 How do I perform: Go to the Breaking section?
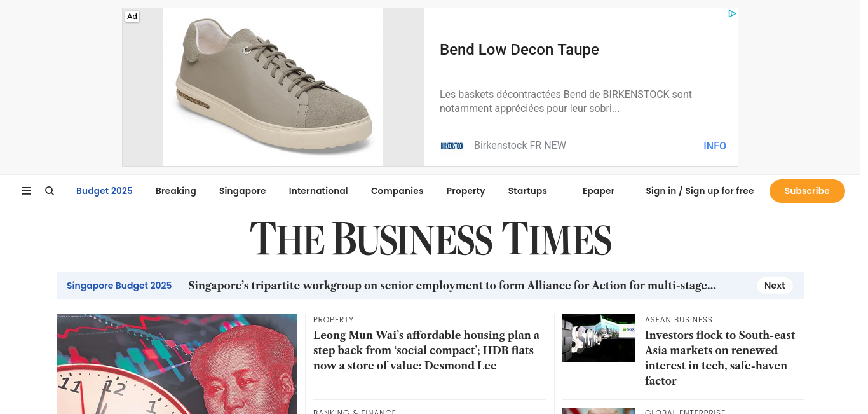pyautogui.click(x=176, y=191)
